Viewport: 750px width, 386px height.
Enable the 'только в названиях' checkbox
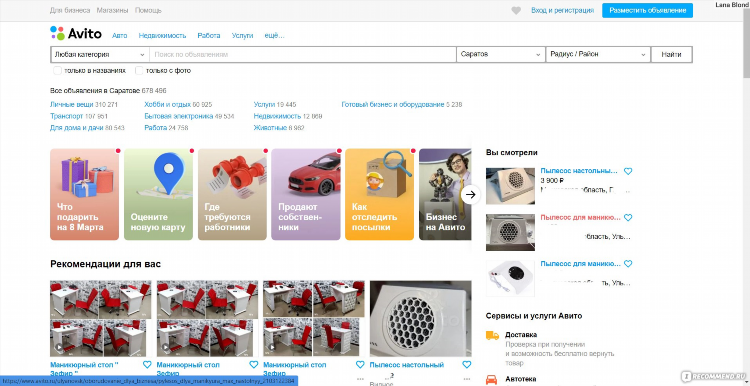(x=57, y=71)
